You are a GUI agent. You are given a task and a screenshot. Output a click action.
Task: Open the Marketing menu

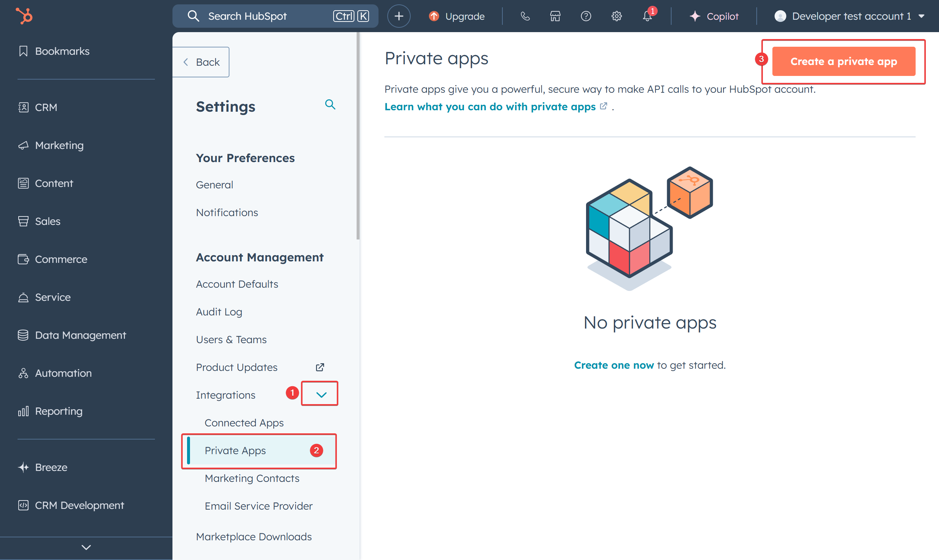[x=50, y=145]
